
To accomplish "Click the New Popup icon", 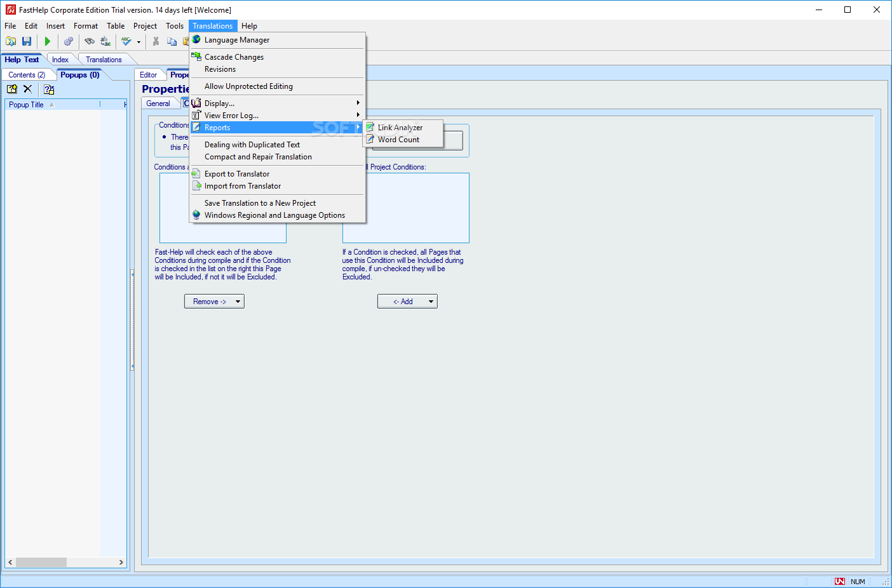I will [x=12, y=89].
